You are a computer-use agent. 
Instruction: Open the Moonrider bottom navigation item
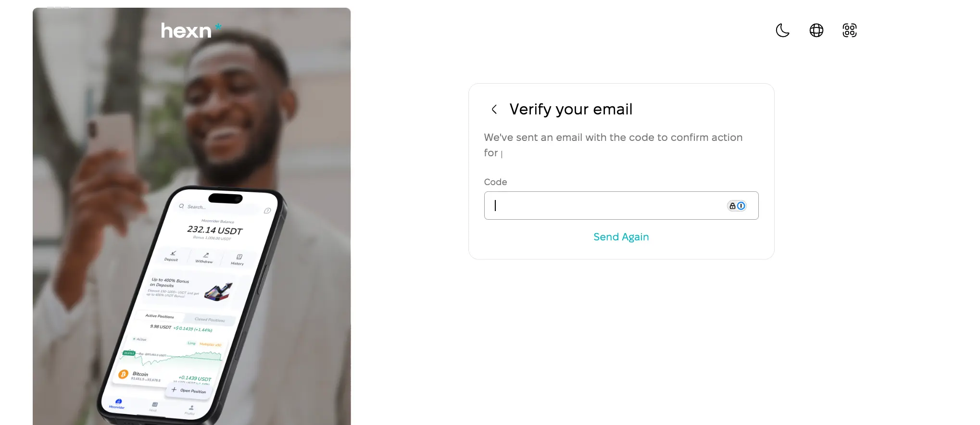click(117, 404)
